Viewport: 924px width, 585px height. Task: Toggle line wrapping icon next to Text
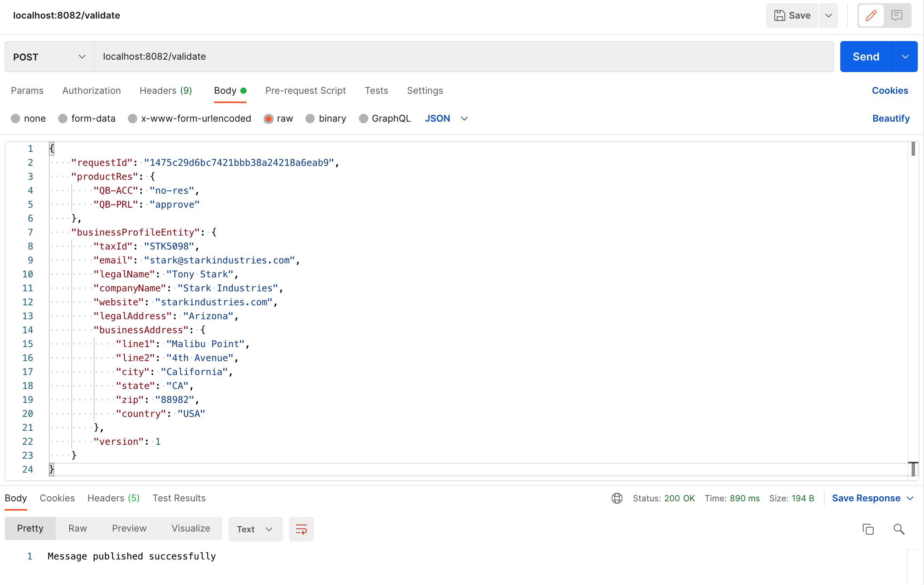tap(301, 529)
